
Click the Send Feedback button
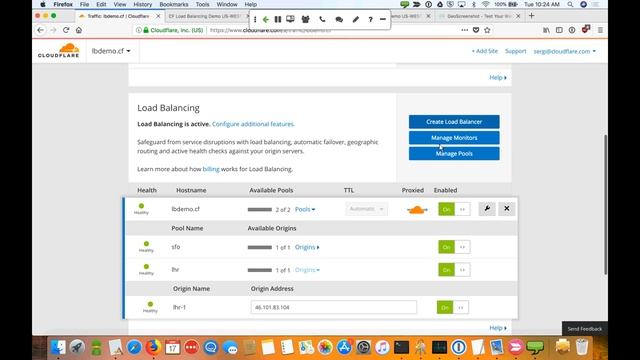tap(584, 329)
